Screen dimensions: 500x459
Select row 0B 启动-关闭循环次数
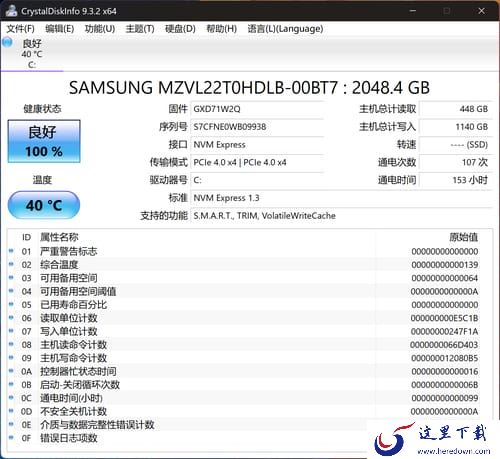click(250, 385)
